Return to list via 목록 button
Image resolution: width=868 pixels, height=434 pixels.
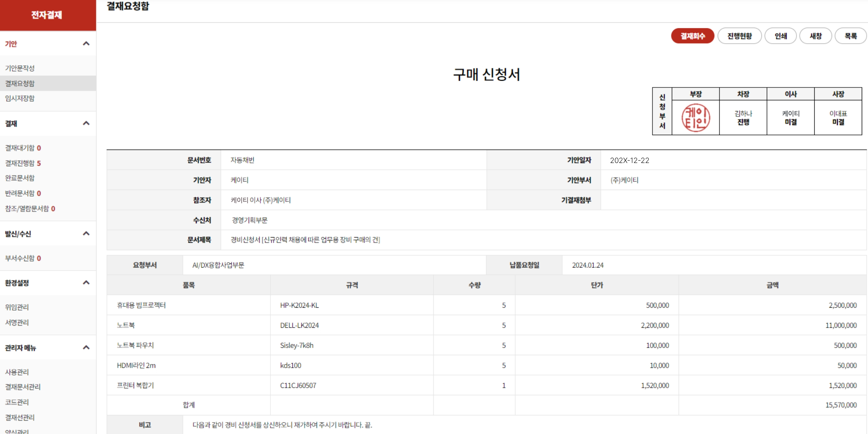851,36
